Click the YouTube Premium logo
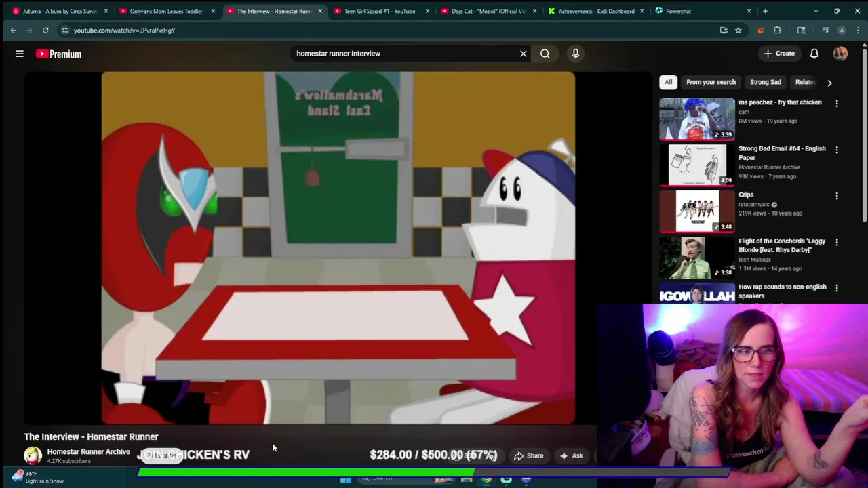This screenshot has height=488, width=868. point(59,54)
